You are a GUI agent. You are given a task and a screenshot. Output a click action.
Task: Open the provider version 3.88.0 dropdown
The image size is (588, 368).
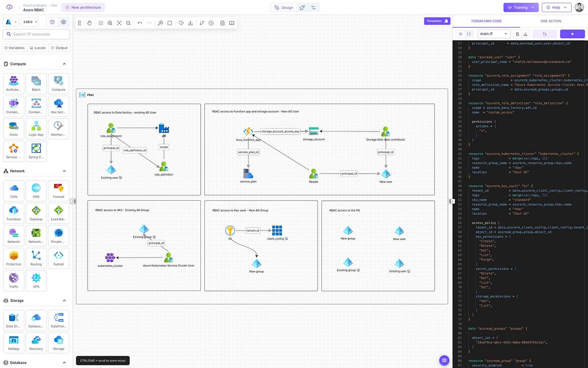coord(29,22)
